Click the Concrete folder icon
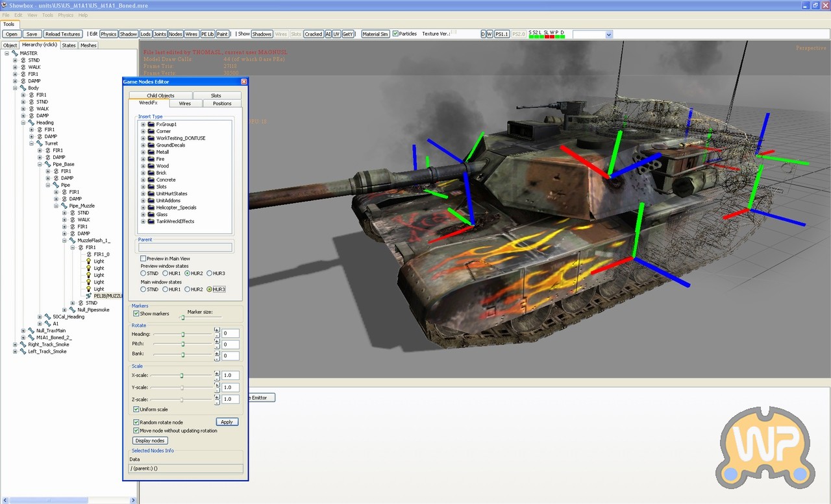The image size is (831, 504). pos(151,180)
